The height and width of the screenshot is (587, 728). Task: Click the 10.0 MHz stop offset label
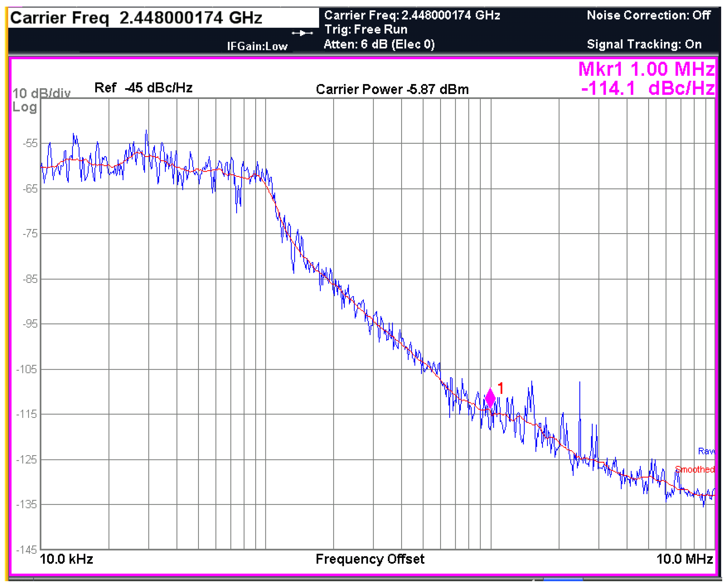point(685,559)
